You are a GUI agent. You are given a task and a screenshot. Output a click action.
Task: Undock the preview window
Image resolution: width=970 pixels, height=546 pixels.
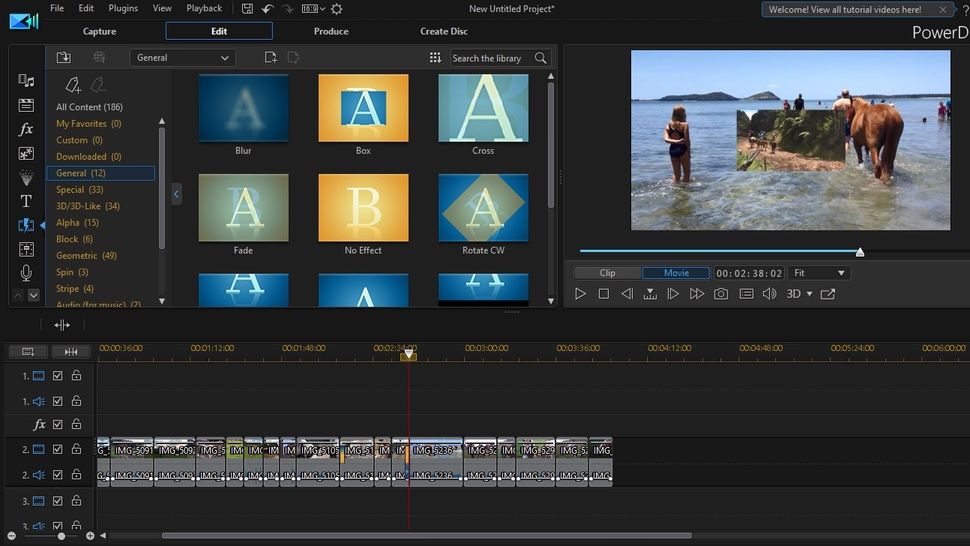[828, 294]
